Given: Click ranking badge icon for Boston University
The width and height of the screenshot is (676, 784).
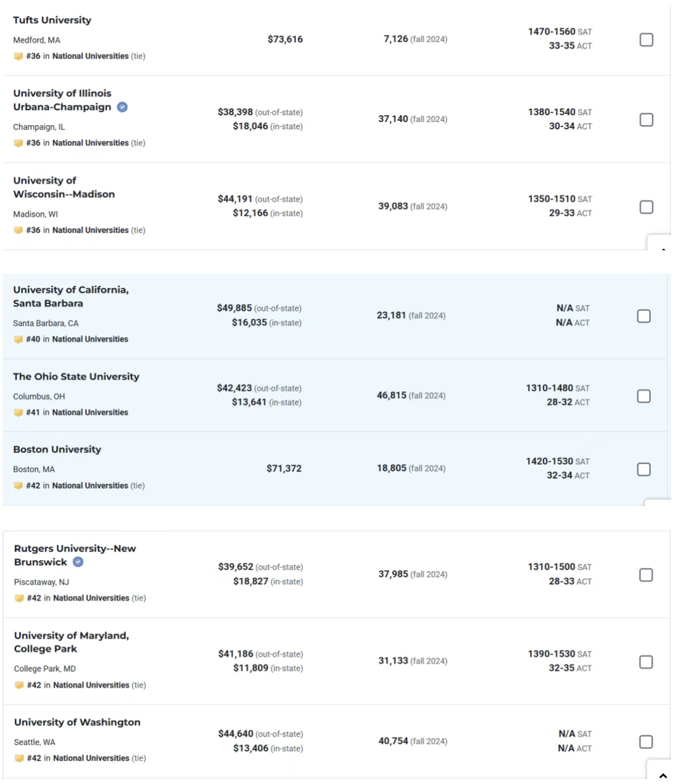Looking at the screenshot, I should (x=19, y=486).
